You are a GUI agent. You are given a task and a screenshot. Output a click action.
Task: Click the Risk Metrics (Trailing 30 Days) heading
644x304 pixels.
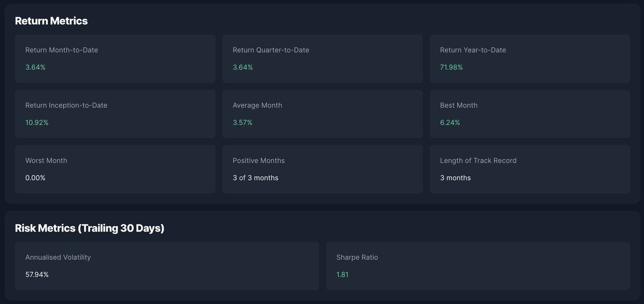(x=90, y=228)
